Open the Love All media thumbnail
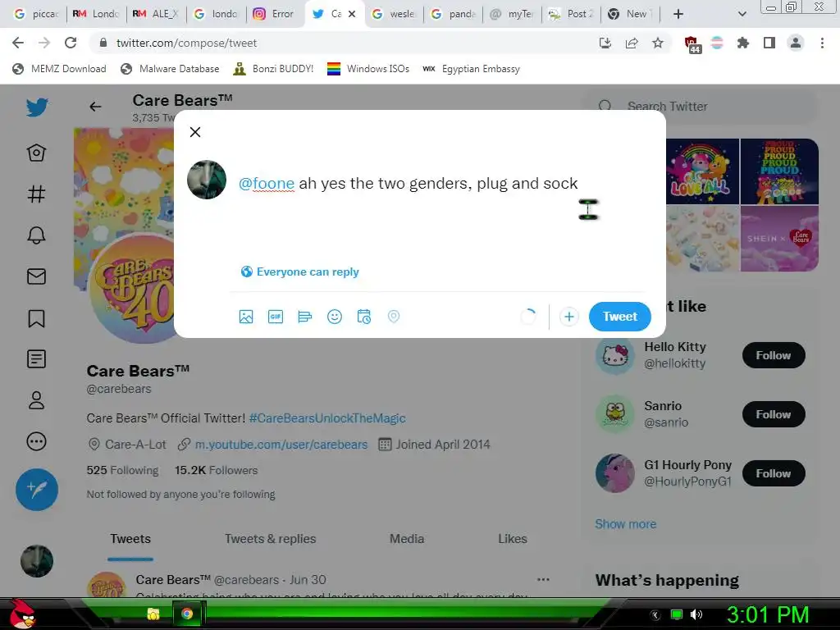840x630 pixels. coord(702,171)
